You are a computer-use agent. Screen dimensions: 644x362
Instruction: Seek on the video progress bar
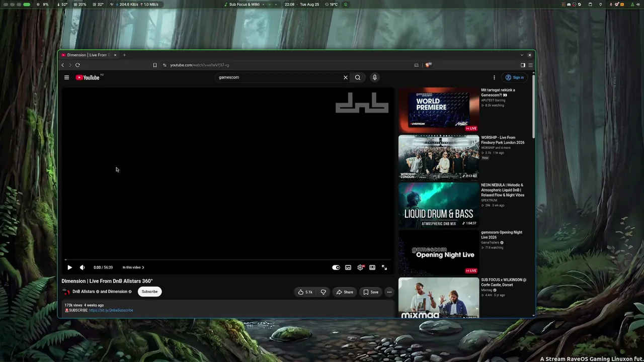(228, 260)
